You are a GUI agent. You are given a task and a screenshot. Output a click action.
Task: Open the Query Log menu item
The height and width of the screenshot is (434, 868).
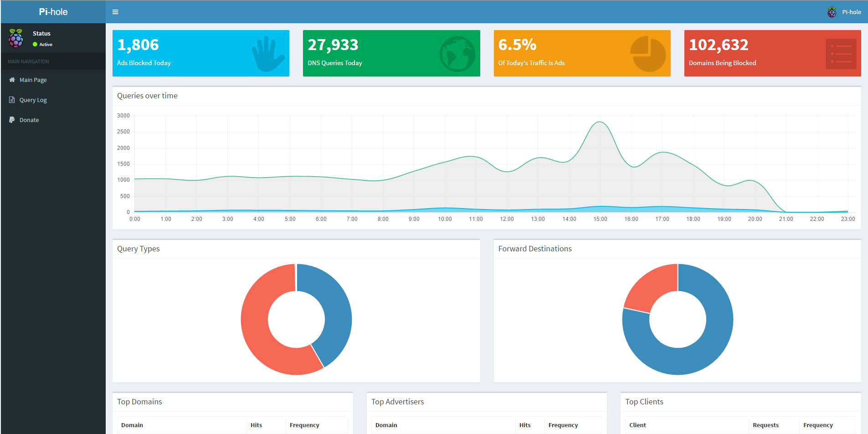[x=33, y=100]
